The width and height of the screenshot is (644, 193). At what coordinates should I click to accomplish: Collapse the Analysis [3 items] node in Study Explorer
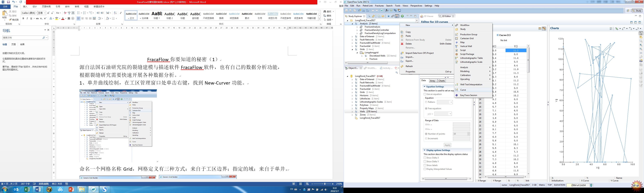tap(352, 24)
